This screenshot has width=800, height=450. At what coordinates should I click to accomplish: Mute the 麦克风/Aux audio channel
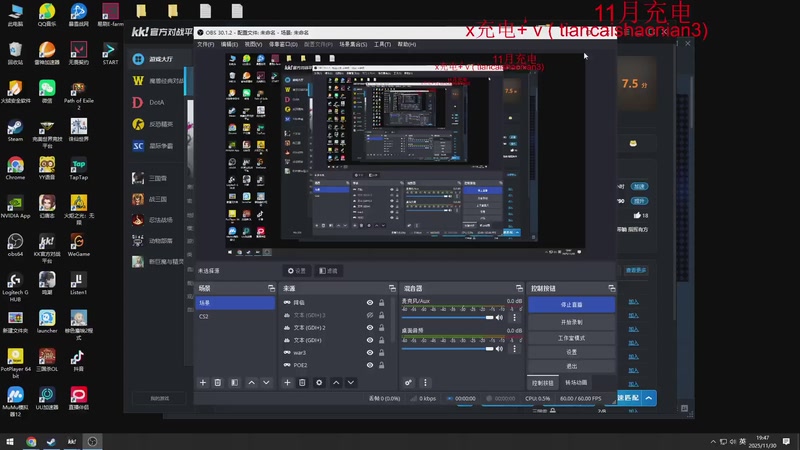499,318
